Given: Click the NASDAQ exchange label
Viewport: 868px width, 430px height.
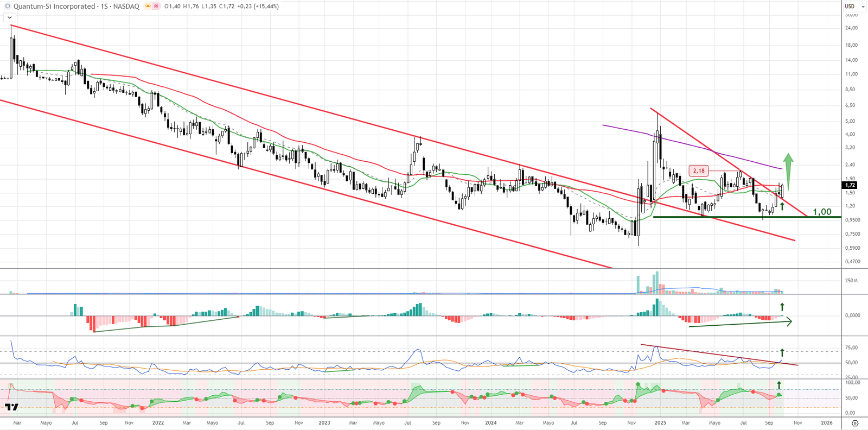Looking at the screenshot, I should pyautogui.click(x=126, y=7).
